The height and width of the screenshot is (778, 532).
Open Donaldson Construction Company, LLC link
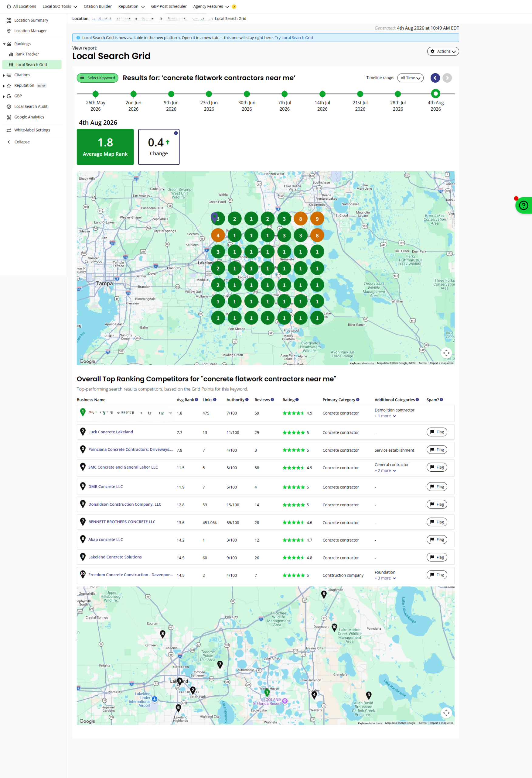click(125, 504)
